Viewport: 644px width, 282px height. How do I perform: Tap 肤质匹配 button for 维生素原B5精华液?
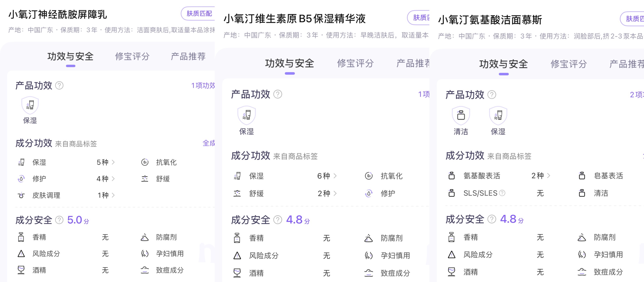click(x=418, y=18)
